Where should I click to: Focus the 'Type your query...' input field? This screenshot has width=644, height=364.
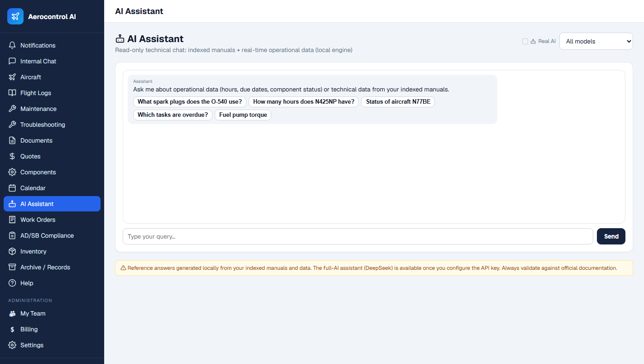[x=358, y=236]
